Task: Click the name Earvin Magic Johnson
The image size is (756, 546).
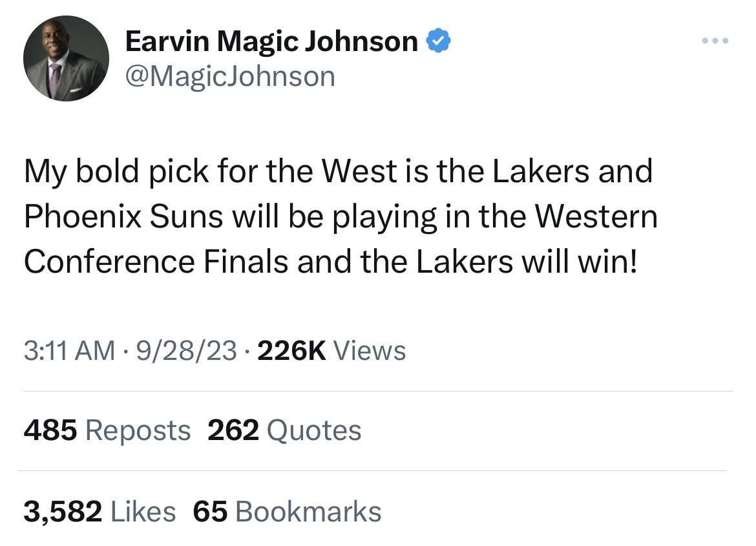Action: (271, 42)
